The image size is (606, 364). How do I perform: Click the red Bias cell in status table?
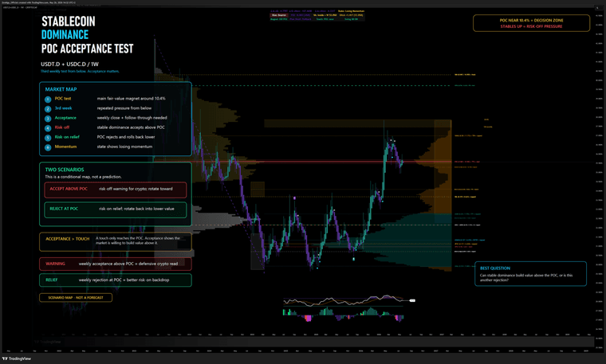pos(279,15)
